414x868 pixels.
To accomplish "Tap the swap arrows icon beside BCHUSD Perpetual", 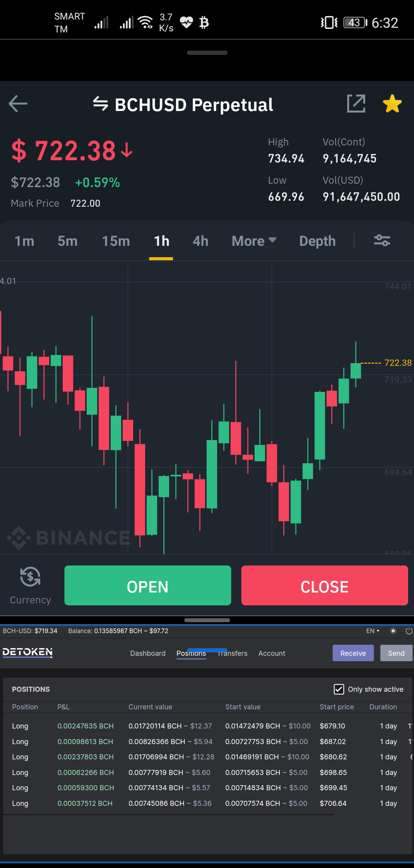I will click(100, 104).
